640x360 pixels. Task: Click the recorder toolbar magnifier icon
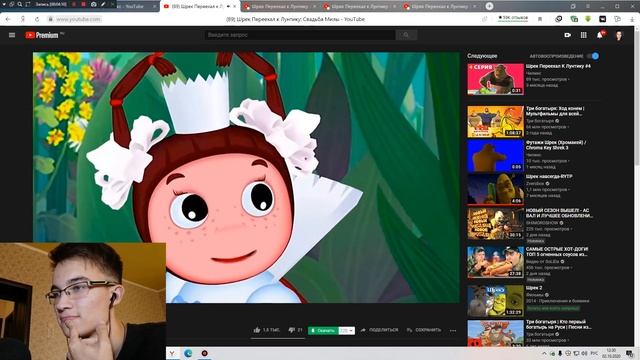(20, 4)
